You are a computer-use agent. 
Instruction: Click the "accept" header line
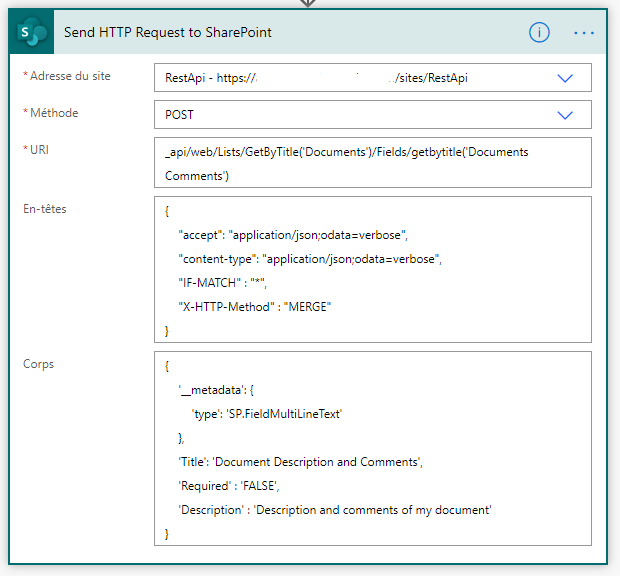click(293, 235)
